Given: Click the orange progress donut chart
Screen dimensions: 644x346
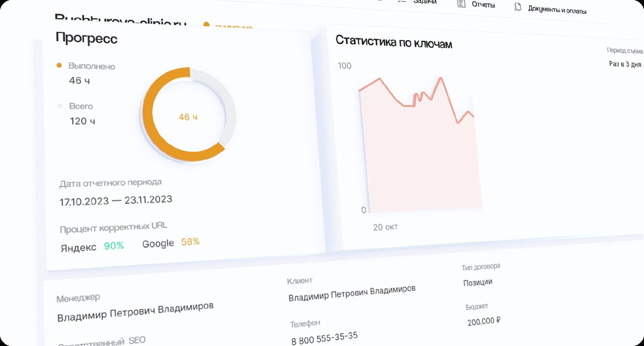Looking at the screenshot, I should click(188, 115).
